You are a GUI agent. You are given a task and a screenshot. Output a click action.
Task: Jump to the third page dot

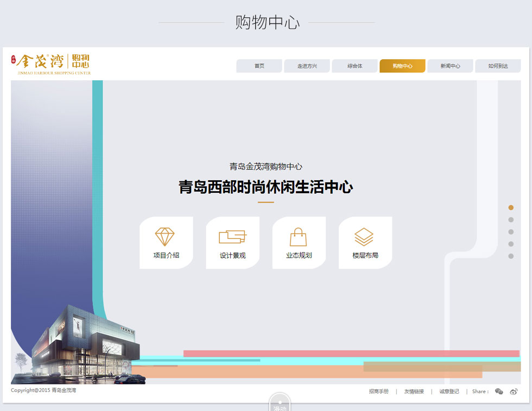511,232
